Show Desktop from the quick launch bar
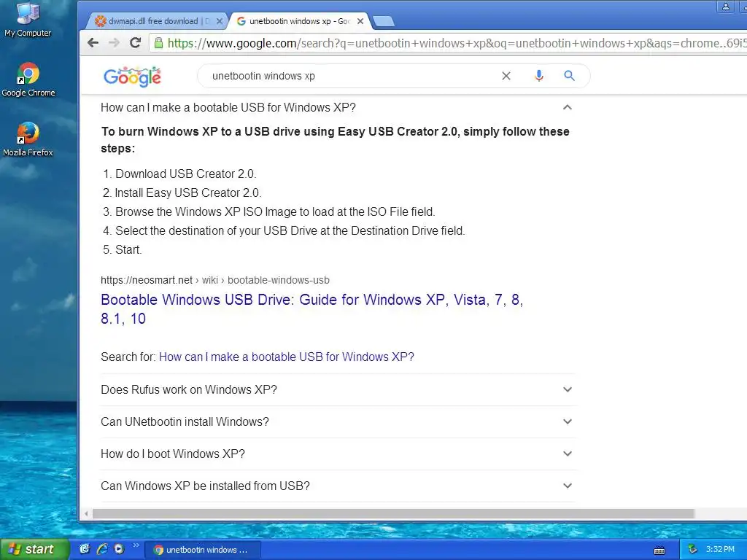 tap(85, 549)
